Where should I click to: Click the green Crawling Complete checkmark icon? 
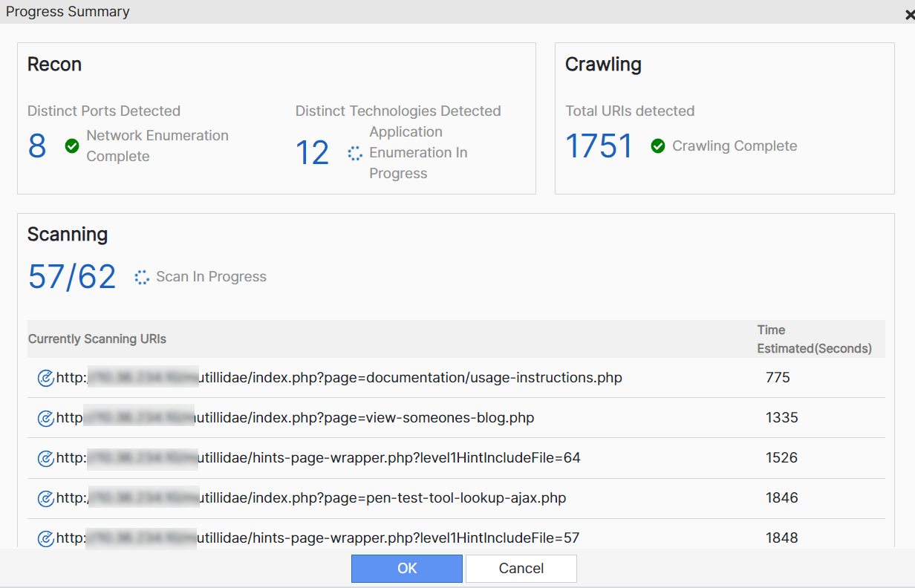coord(658,146)
